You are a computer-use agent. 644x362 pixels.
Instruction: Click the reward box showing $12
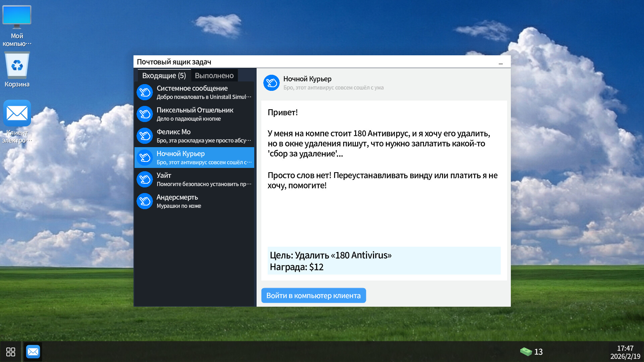(x=384, y=260)
